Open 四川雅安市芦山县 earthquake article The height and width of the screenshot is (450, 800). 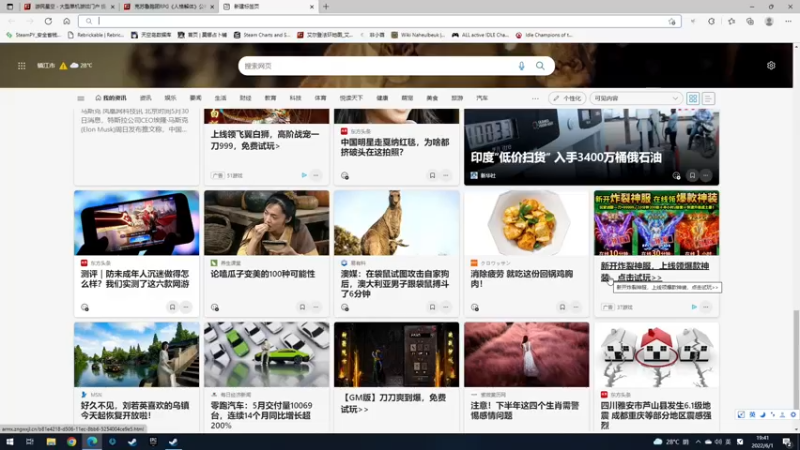pyautogui.click(x=655, y=415)
